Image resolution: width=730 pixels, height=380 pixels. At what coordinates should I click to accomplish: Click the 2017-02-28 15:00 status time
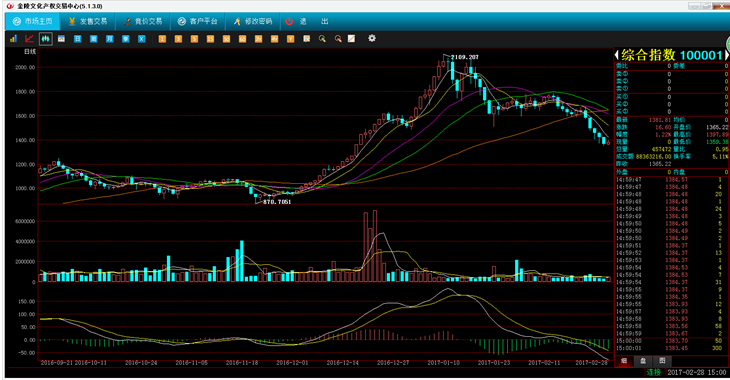click(696, 372)
